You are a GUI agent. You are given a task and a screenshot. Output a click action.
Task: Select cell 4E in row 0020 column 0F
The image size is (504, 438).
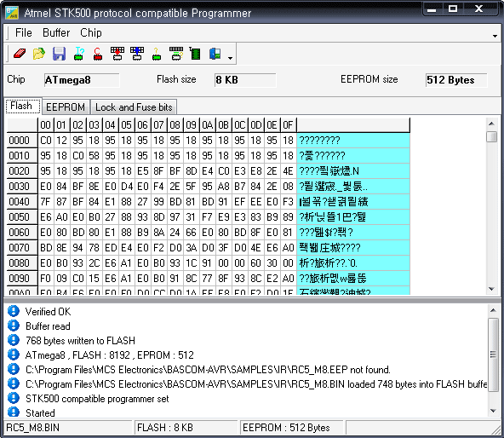click(289, 171)
